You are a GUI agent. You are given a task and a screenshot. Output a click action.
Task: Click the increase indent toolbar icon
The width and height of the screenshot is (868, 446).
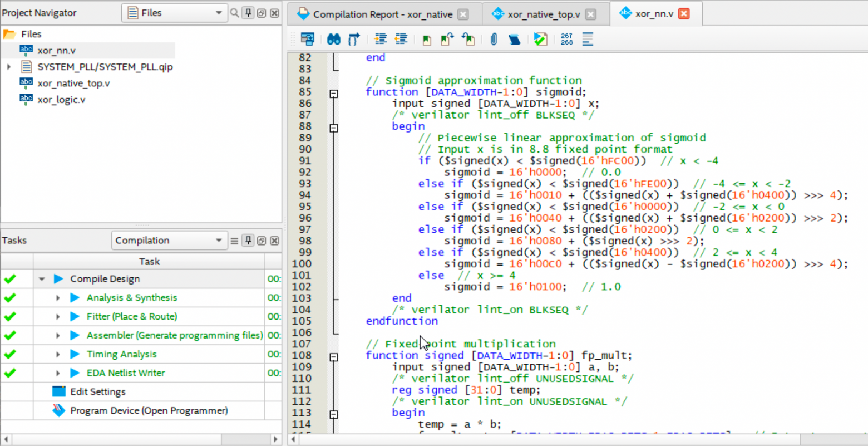pos(381,39)
